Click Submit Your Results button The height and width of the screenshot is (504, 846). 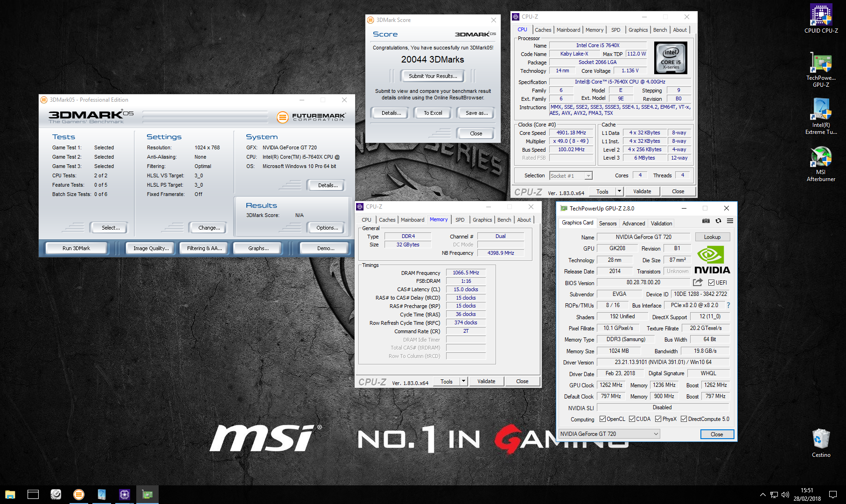pos(433,76)
